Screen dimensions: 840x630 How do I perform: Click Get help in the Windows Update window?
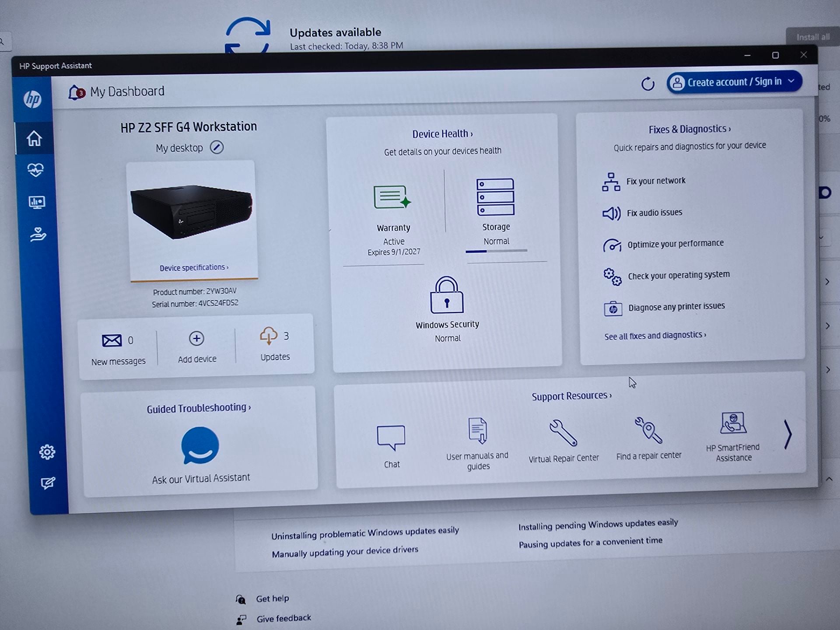(272, 598)
